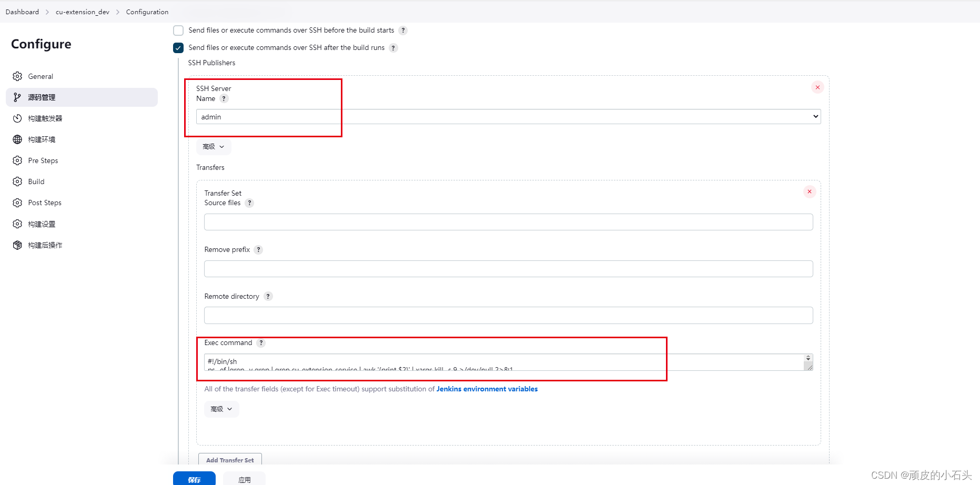Screen dimensions: 980x485
Task: Click Add Transfer Set button
Action: 230,460
